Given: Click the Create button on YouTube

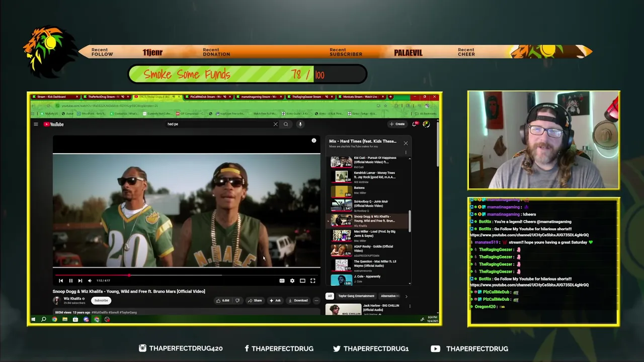Looking at the screenshot, I should (x=397, y=124).
